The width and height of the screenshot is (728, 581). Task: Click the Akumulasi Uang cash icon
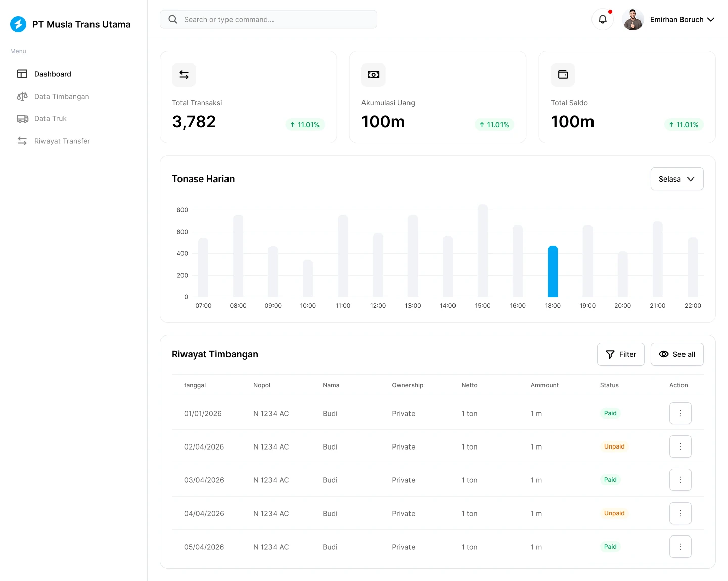(374, 75)
